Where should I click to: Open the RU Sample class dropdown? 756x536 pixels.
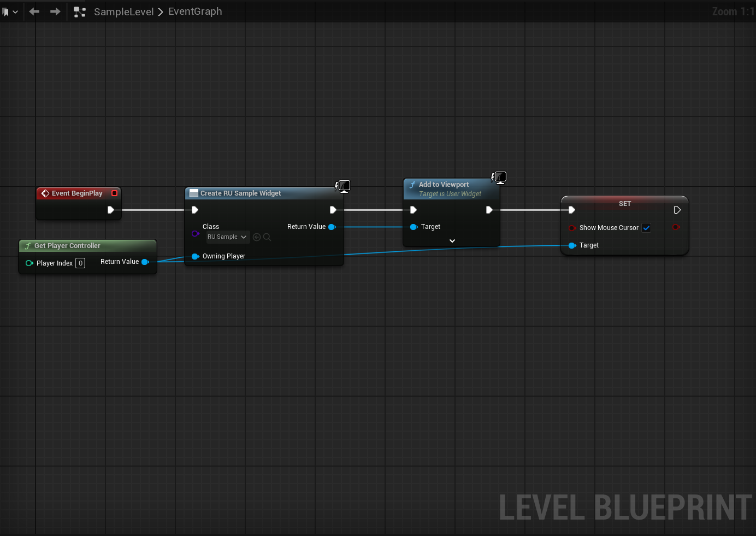[227, 237]
